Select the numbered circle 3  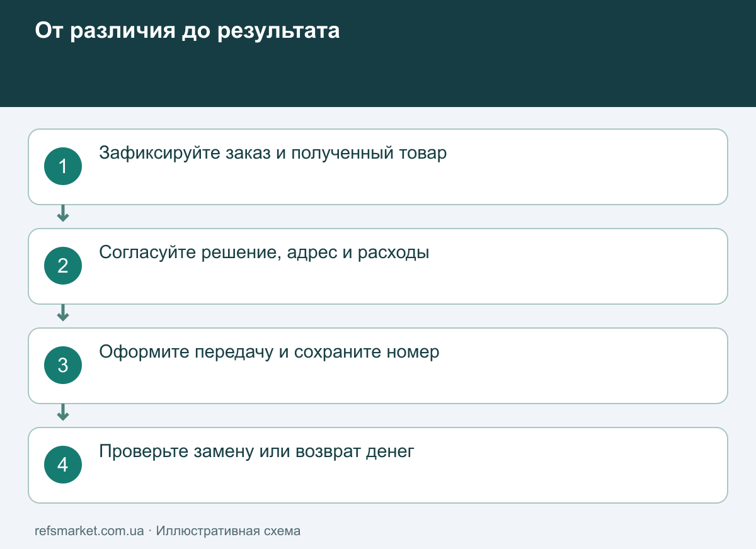(x=63, y=365)
